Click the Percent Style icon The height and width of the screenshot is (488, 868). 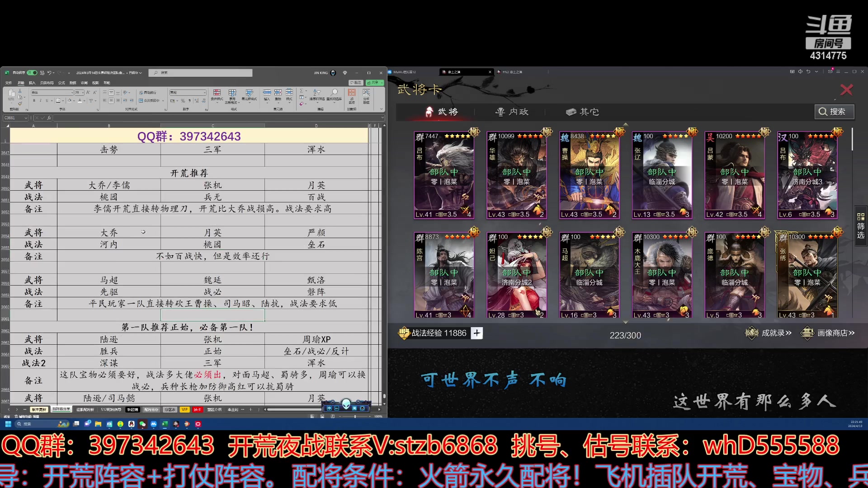point(183,101)
